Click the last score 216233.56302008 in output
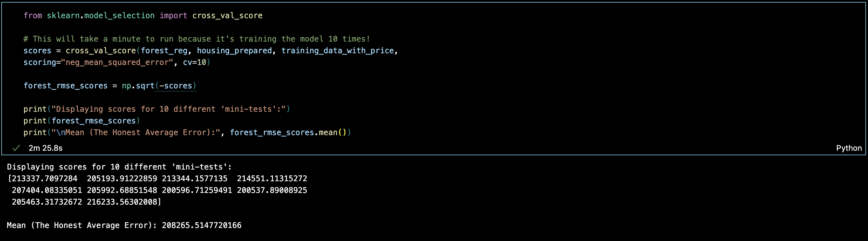 point(122,202)
